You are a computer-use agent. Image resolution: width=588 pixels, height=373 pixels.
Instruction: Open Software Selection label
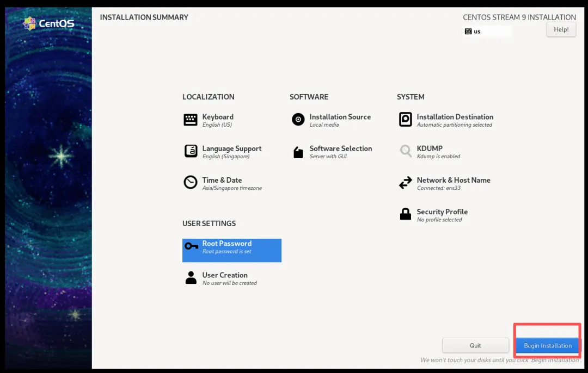click(x=340, y=148)
